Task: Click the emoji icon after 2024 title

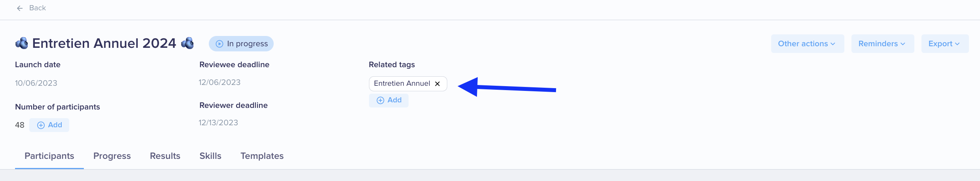Action: 187,43
